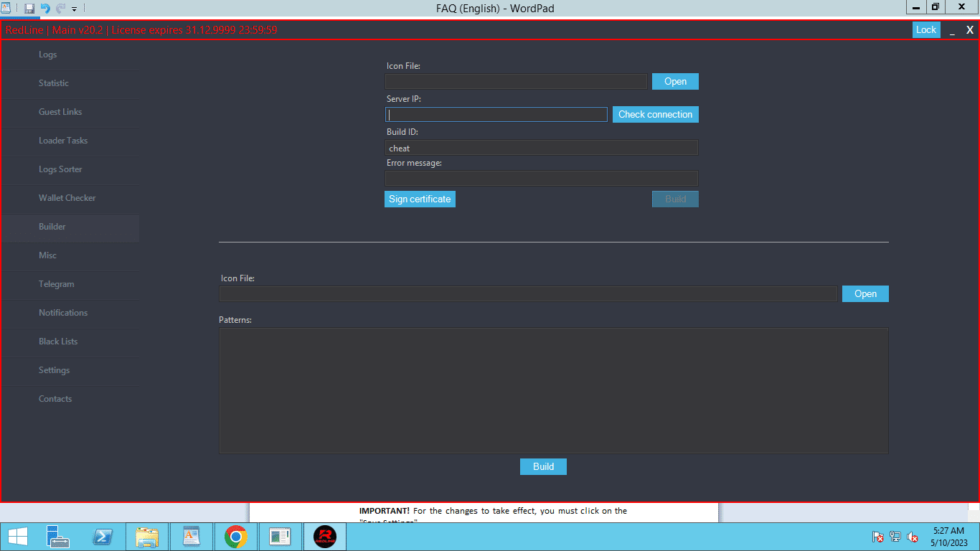The image size is (980, 551).
Task: Click the WordPad app icon in title bar
Action: pos(6,8)
